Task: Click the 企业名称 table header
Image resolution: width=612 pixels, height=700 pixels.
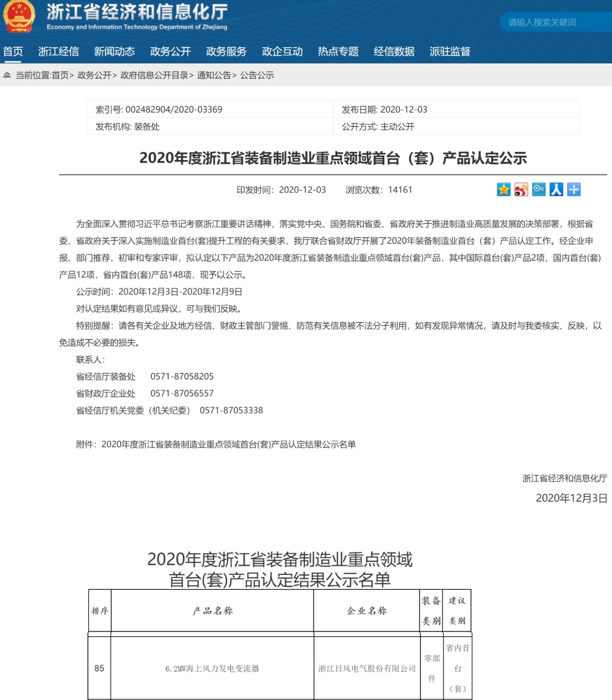Action: (367, 611)
